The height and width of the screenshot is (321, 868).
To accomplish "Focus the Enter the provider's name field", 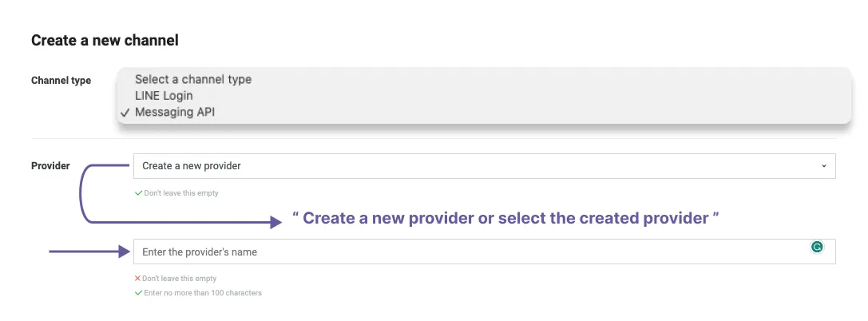I will click(485, 252).
